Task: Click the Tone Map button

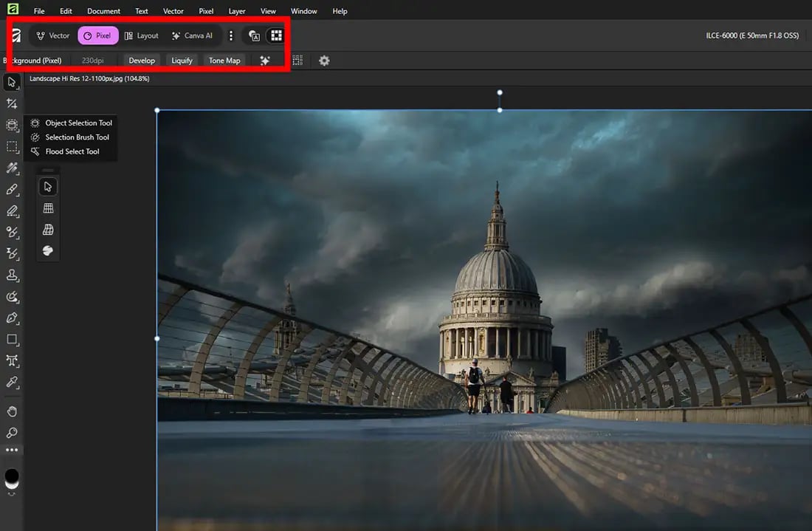Action: click(224, 61)
